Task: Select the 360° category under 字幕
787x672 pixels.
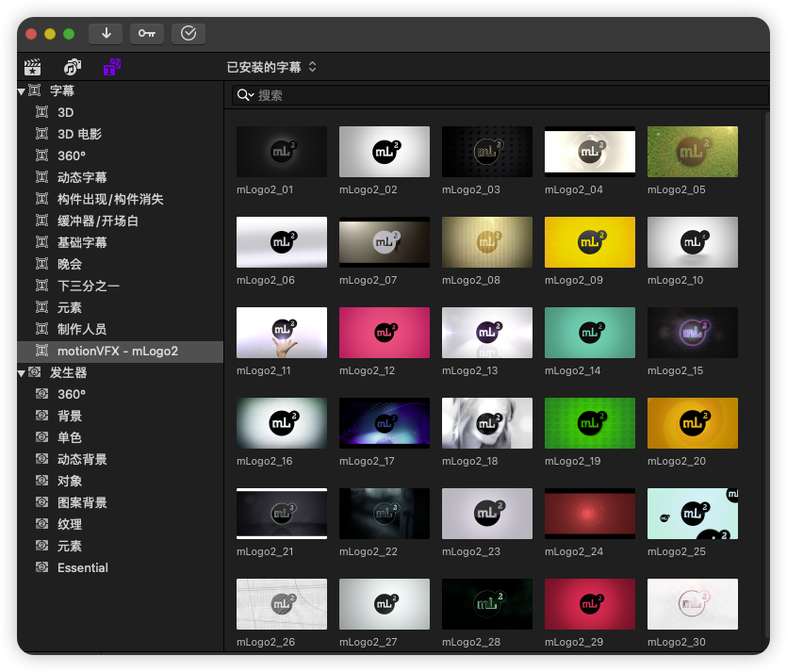Action: point(121,156)
